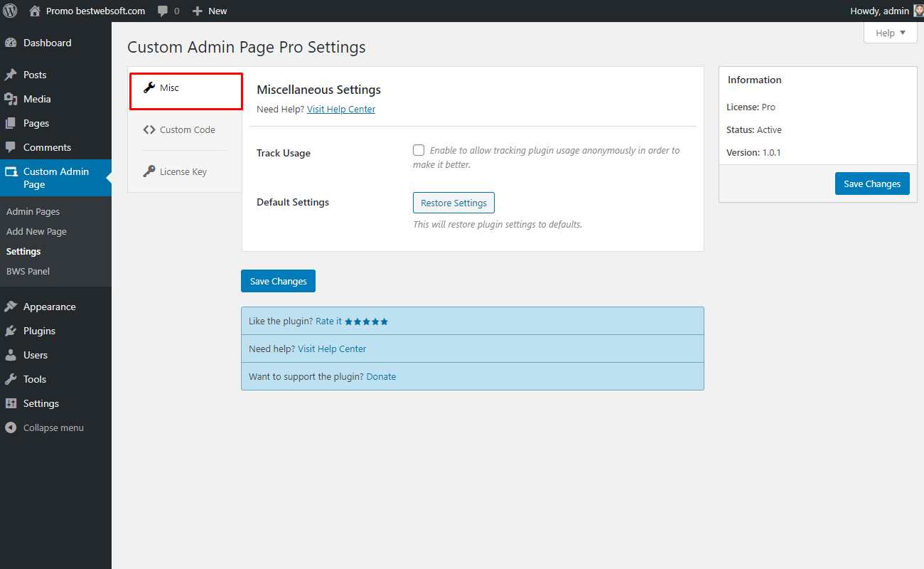The height and width of the screenshot is (569, 924).
Task: Click Howdy, admin account text
Action: pos(879,11)
